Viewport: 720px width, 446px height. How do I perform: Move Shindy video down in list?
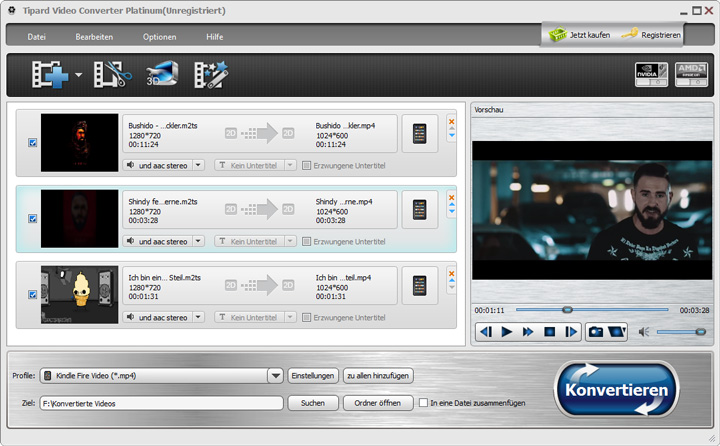452,211
